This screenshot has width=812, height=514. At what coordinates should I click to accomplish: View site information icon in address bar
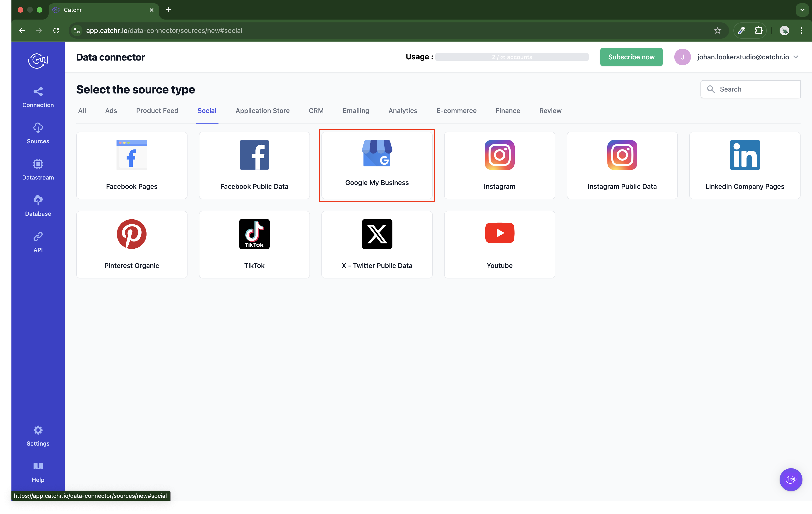pos(77,31)
